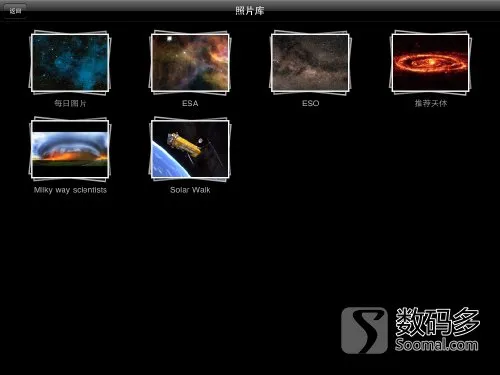This screenshot has height=375, width=500.
Task: Tap the 返回 back button
Action: (15, 11)
